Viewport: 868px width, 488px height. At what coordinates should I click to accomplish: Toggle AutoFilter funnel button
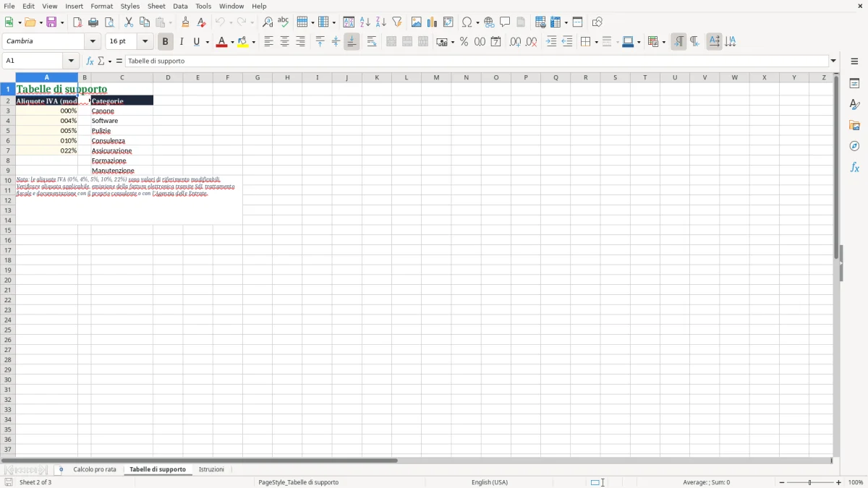click(397, 22)
